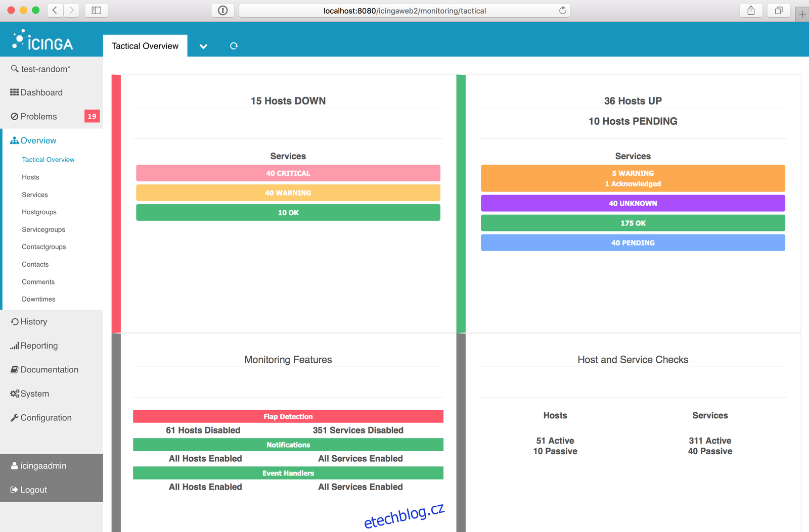This screenshot has width=809, height=532.
Task: Click the Icinga logo
Action: [x=43, y=40]
